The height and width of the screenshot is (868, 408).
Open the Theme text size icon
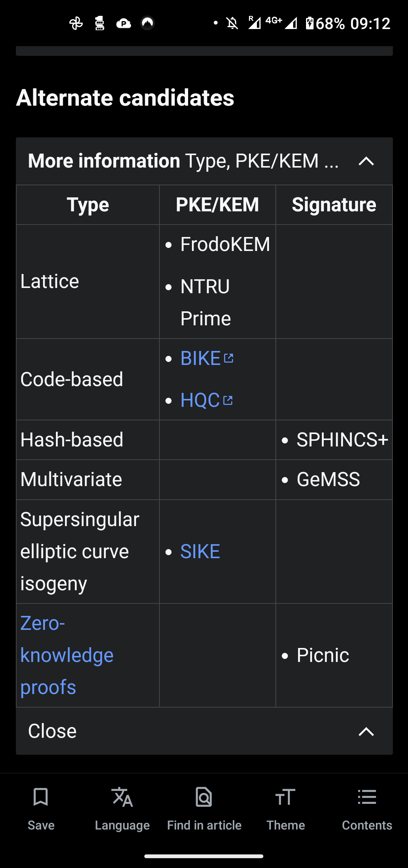(x=286, y=797)
